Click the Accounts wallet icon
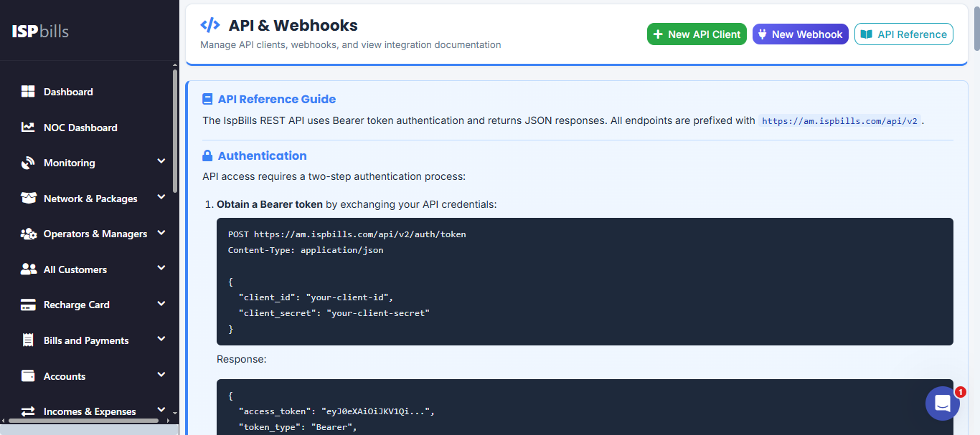 28,376
